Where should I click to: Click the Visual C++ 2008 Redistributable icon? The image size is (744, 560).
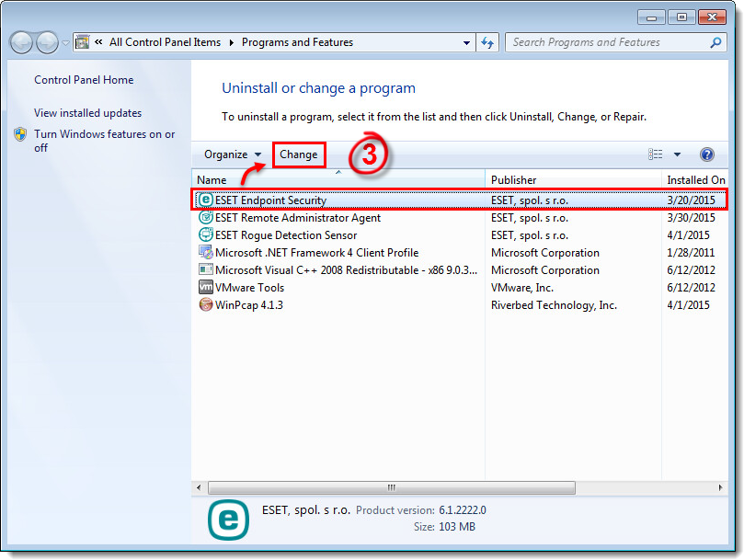pos(205,269)
